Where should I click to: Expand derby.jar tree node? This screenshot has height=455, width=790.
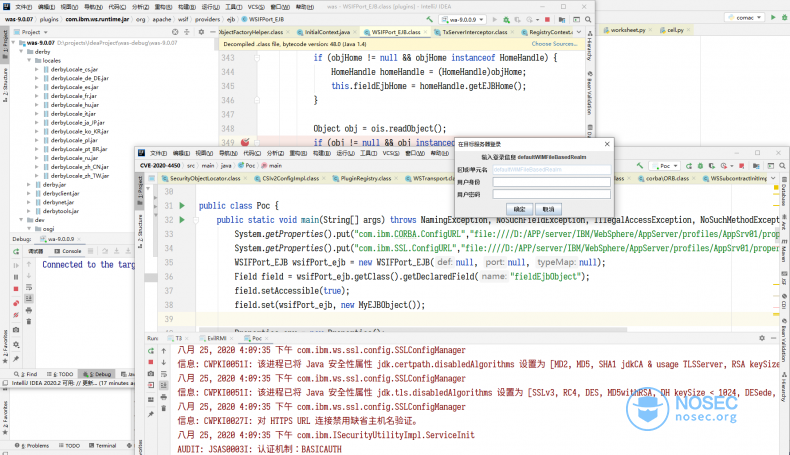click(29, 184)
